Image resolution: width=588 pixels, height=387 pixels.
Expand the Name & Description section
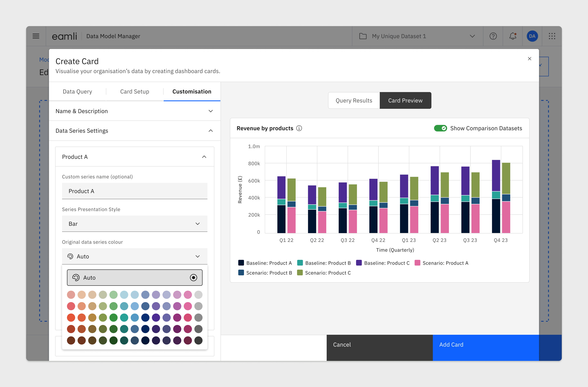click(134, 111)
